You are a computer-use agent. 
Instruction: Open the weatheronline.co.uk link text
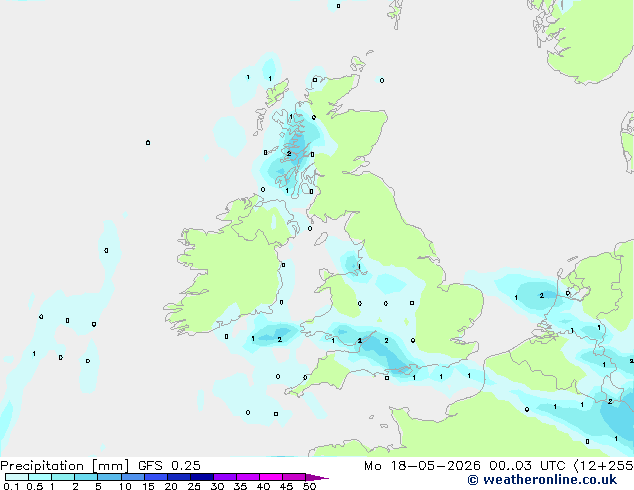click(x=550, y=480)
